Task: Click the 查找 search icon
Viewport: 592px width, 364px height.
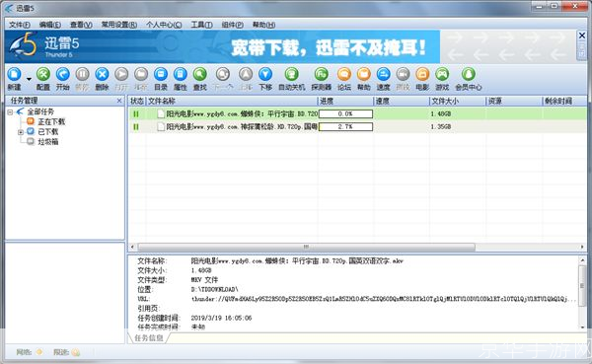Action: click(200, 74)
